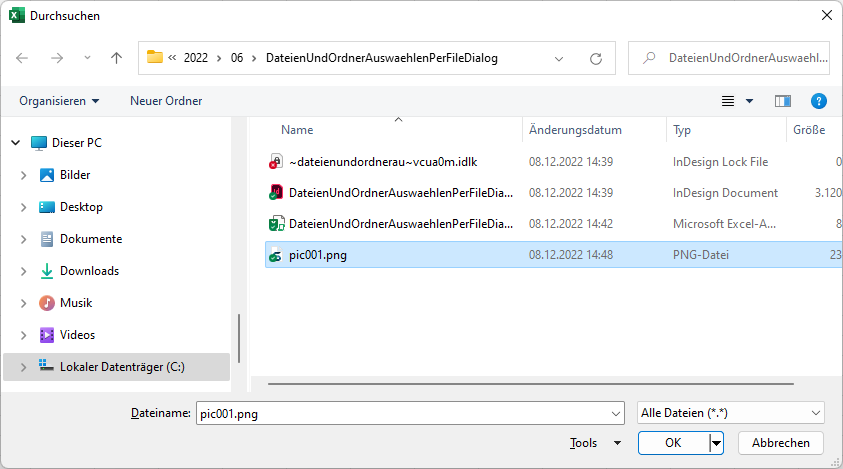Open the help question mark icon
Viewport: 843px width, 469px height.
tap(818, 101)
